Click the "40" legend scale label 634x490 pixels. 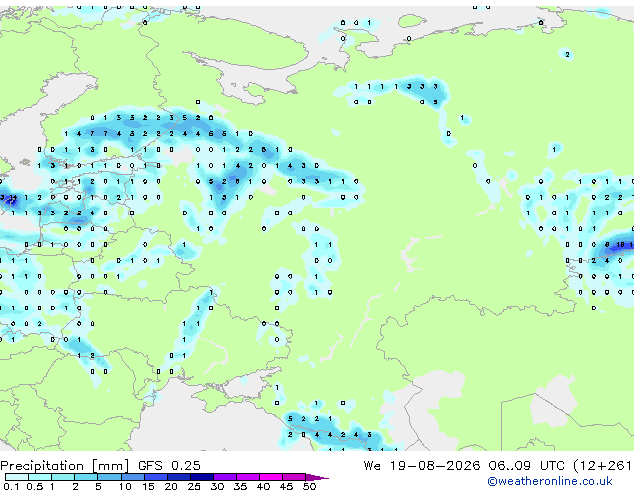click(x=263, y=486)
